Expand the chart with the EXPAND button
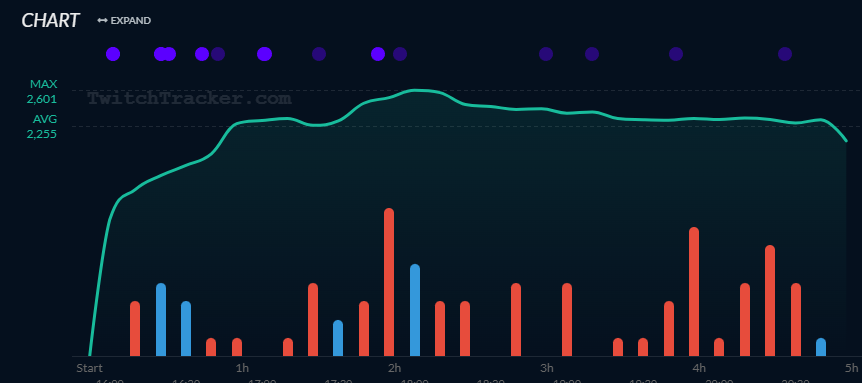The image size is (862, 383). click(124, 21)
